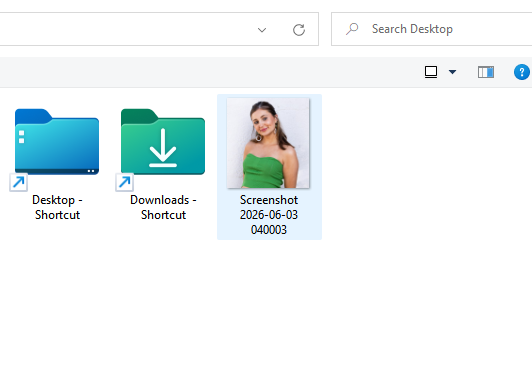532x370 pixels.
Task: Click into the Search Desktop field
Action: click(x=432, y=29)
